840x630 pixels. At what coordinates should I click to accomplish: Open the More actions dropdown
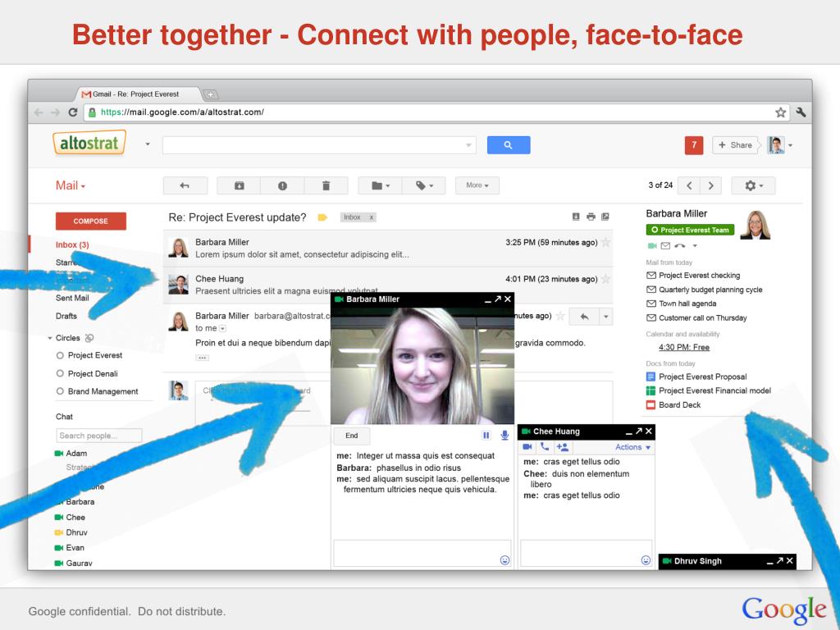pyautogui.click(x=477, y=185)
